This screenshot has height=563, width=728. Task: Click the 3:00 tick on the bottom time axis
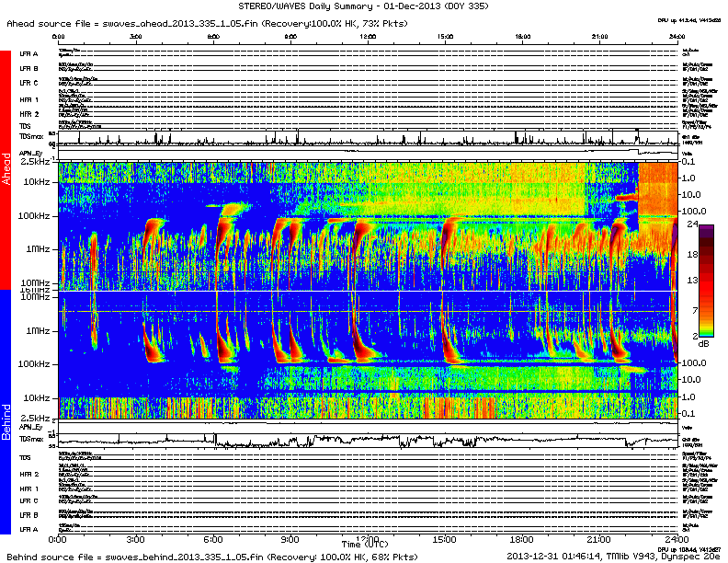(x=136, y=539)
